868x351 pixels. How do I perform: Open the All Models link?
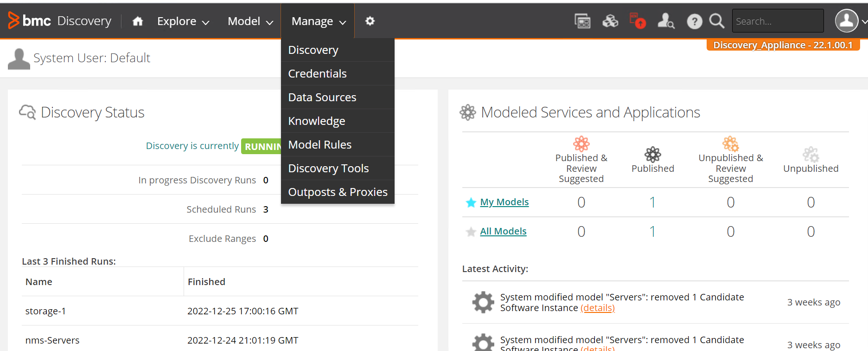tap(503, 231)
